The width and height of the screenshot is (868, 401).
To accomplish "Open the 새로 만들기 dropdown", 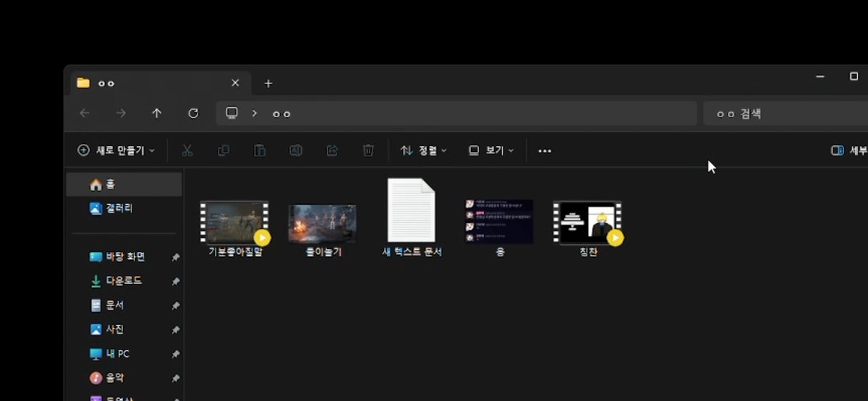I will point(116,151).
